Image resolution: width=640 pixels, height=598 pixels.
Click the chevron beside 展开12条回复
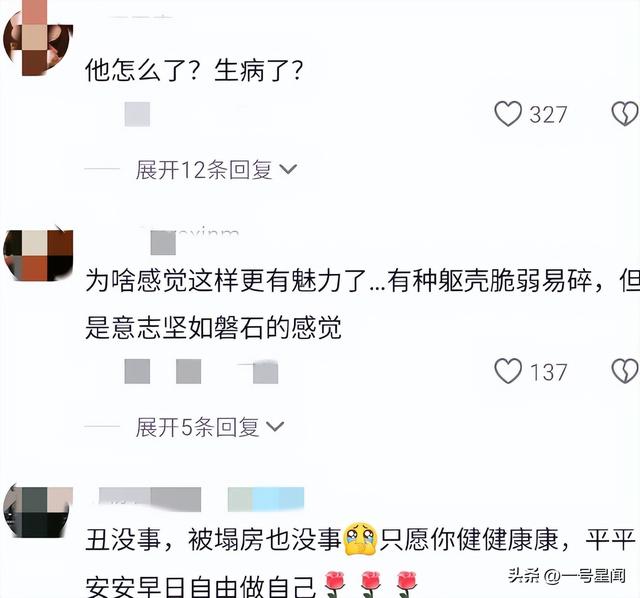[x=288, y=169]
